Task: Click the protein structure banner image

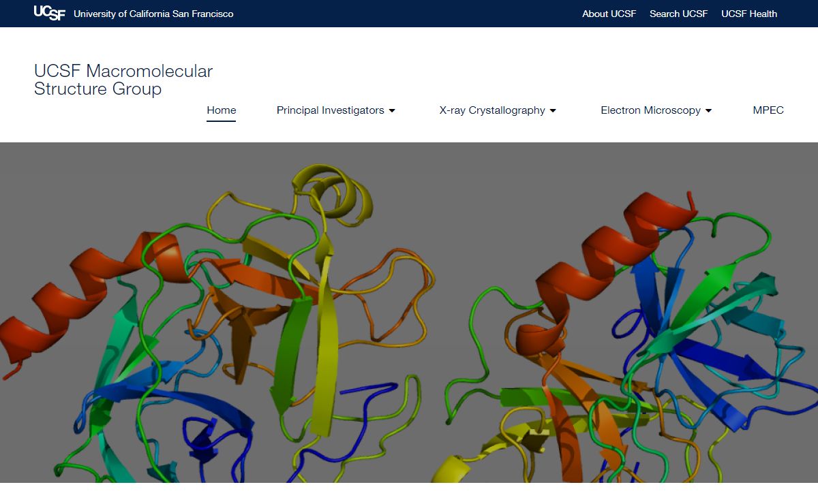Action: click(409, 313)
